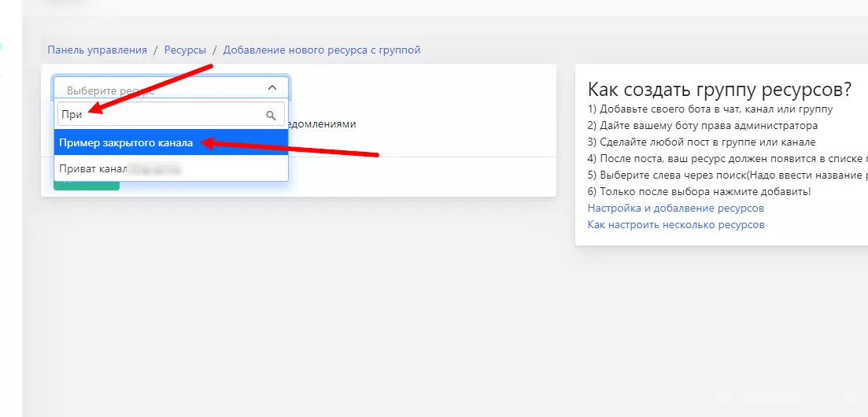
Task: Click step 1 about adding your bot
Action: (711, 109)
